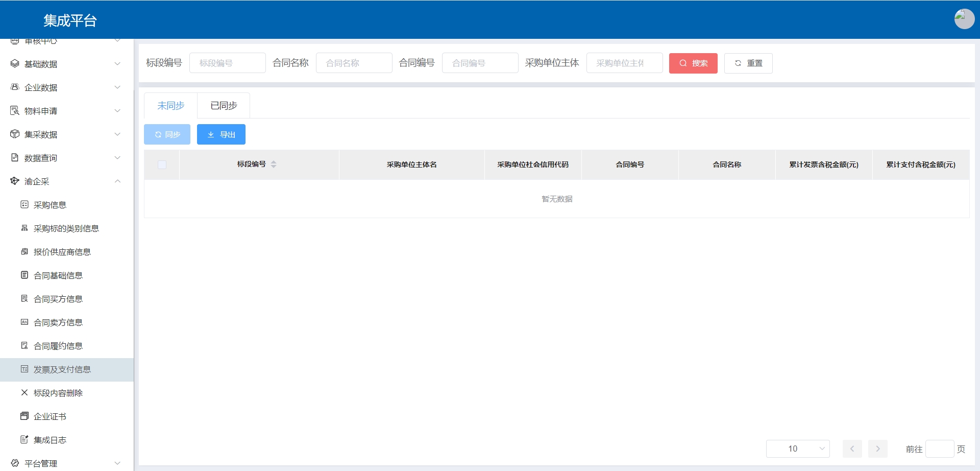
Task: Open the page size dropdown showing 10
Action: pyautogui.click(x=797, y=449)
